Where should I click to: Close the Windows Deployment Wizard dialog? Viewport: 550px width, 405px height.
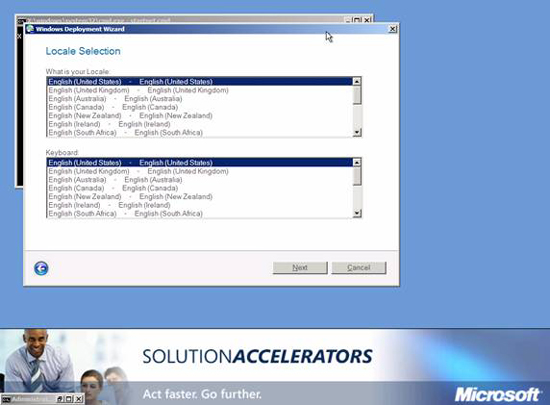(393, 29)
